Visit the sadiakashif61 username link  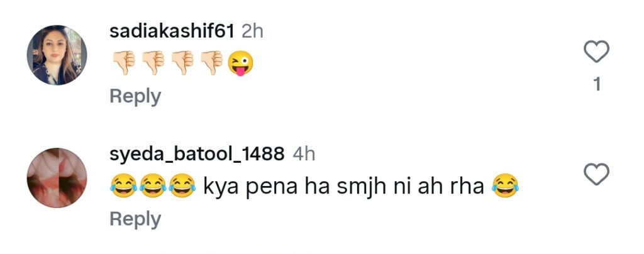(172, 31)
